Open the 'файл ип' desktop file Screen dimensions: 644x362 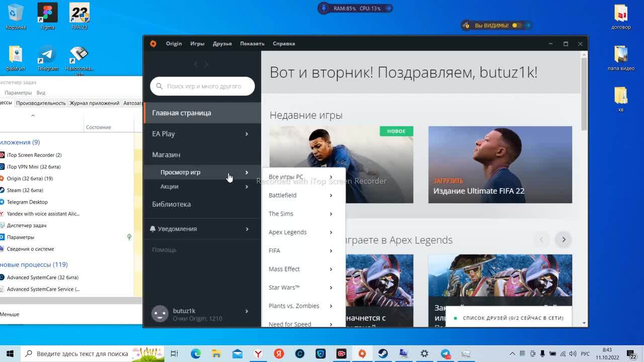click(x=16, y=58)
